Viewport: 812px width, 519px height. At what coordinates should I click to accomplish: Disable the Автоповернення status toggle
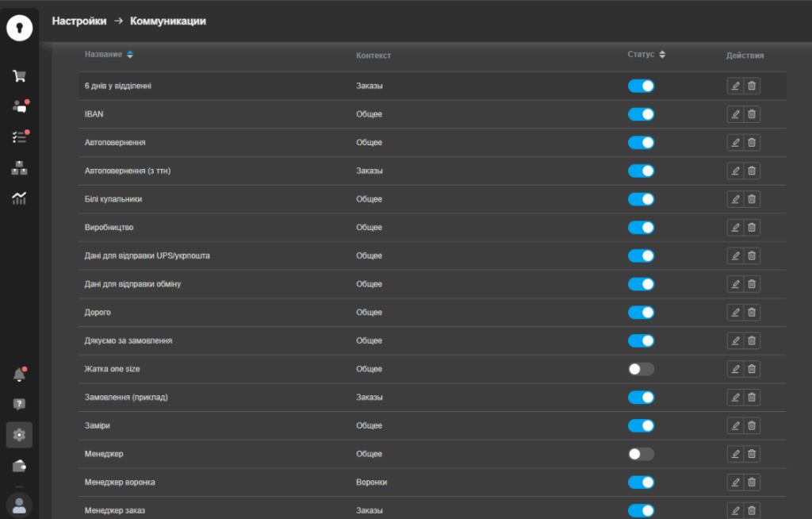pyautogui.click(x=641, y=143)
